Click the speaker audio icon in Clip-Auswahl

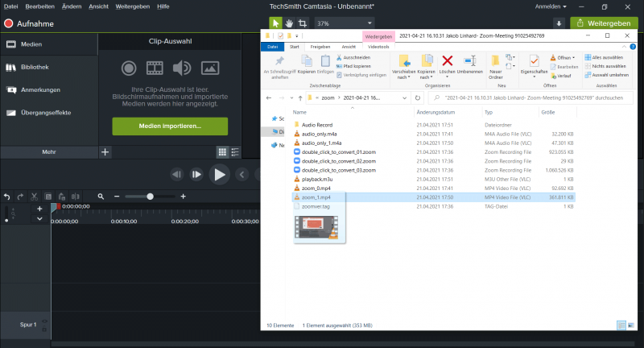pos(182,68)
